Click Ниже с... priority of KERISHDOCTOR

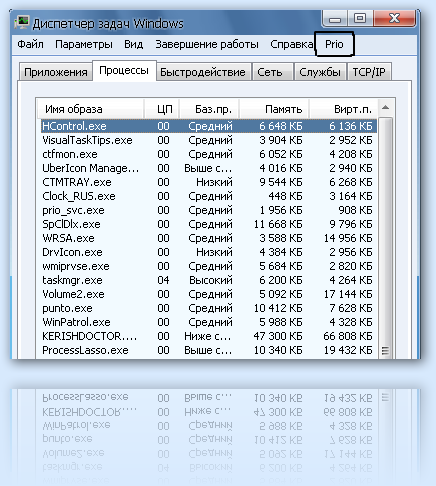click(208, 336)
